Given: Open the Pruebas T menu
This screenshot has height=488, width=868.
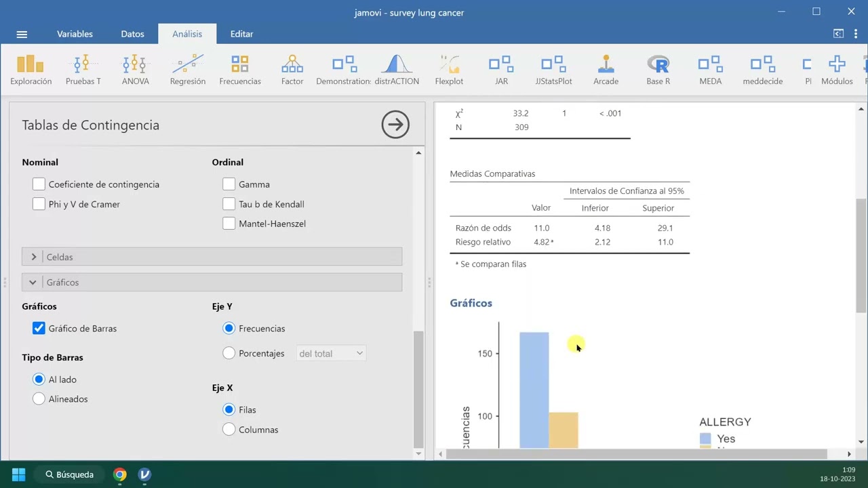Looking at the screenshot, I should tap(83, 70).
